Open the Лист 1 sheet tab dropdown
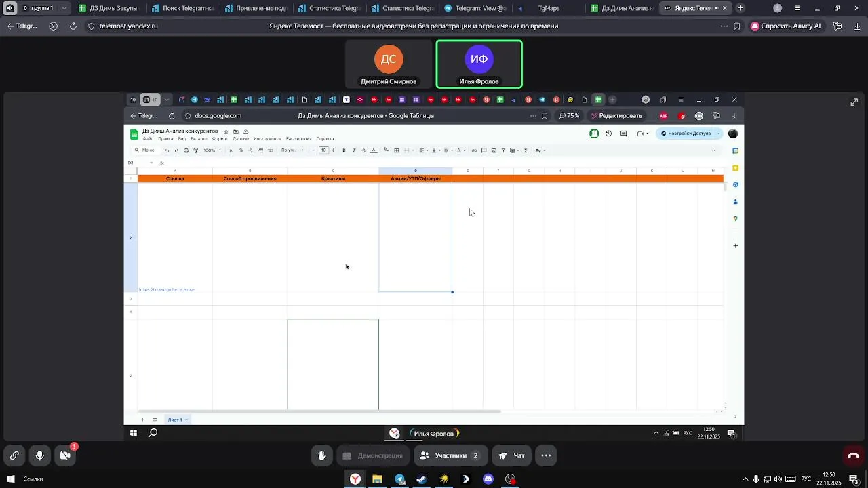Viewport: 868px width, 488px height. 186,420
